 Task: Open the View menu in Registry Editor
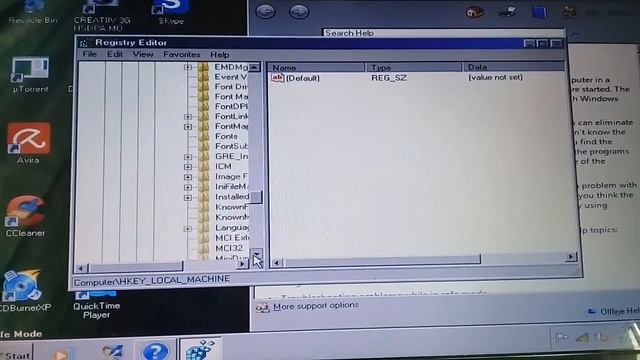point(143,54)
